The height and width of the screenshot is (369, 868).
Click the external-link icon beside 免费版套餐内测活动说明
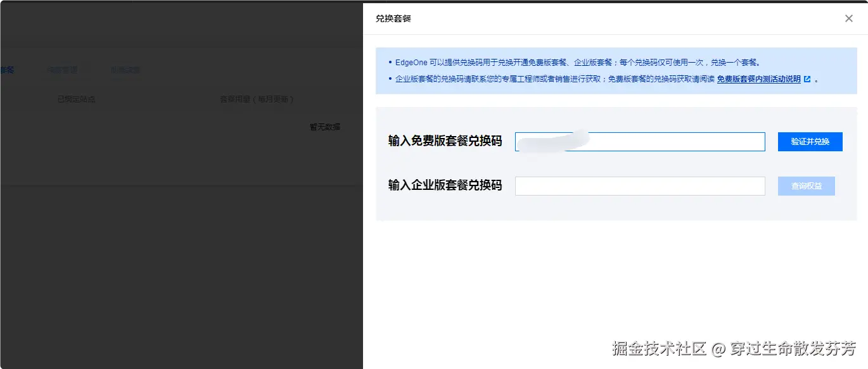click(x=808, y=79)
